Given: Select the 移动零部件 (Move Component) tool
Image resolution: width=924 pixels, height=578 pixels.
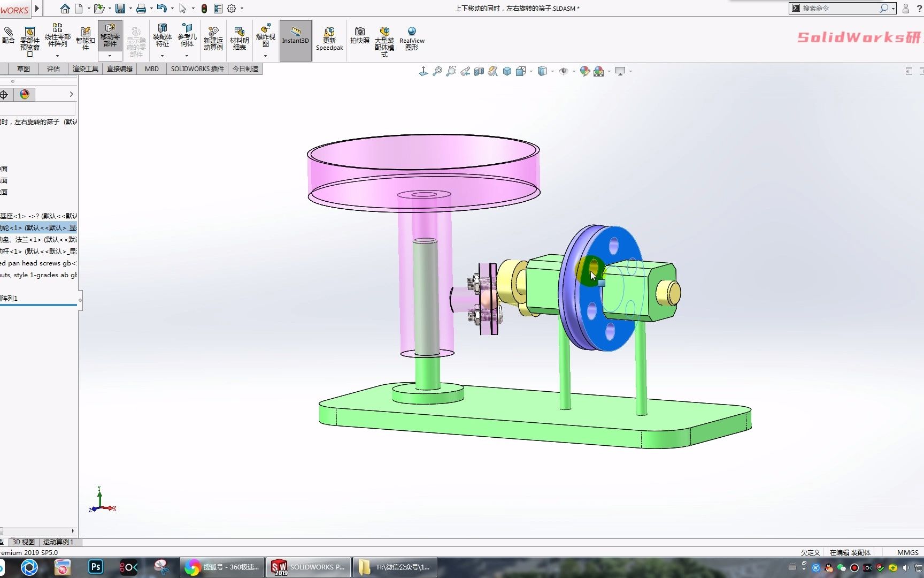Looking at the screenshot, I should 110,35.
